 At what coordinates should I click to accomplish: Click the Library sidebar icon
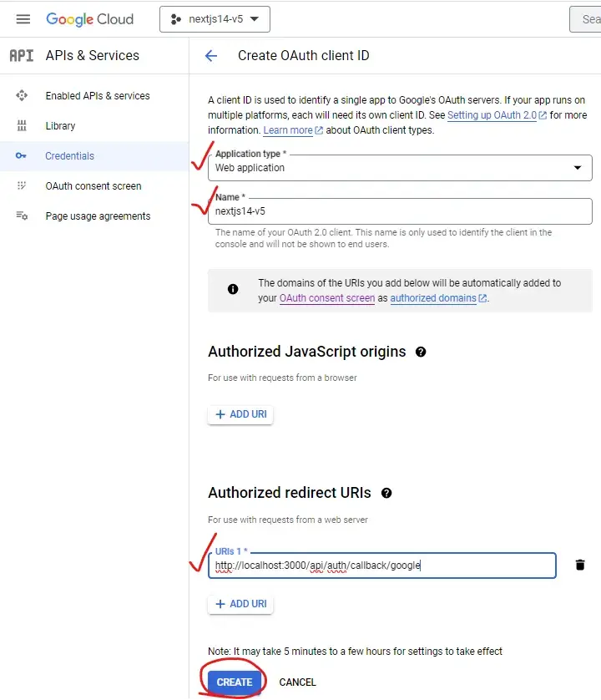tap(22, 126)
